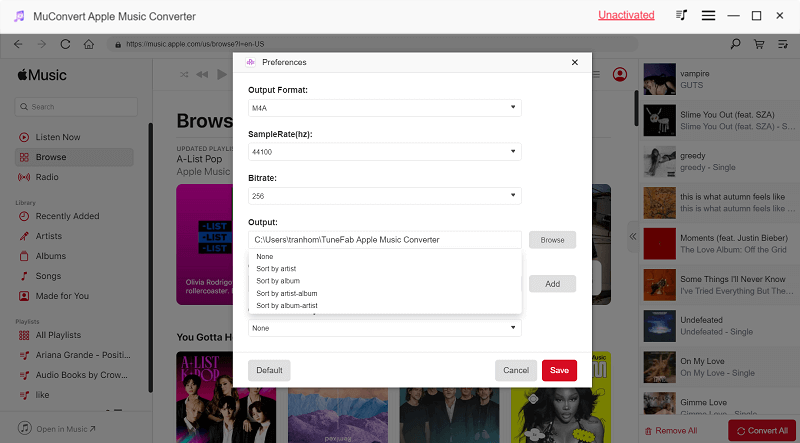Open the converted playlist icon in title bar
The height and width of the screenshot is (443, 800).
click(682, 15)
